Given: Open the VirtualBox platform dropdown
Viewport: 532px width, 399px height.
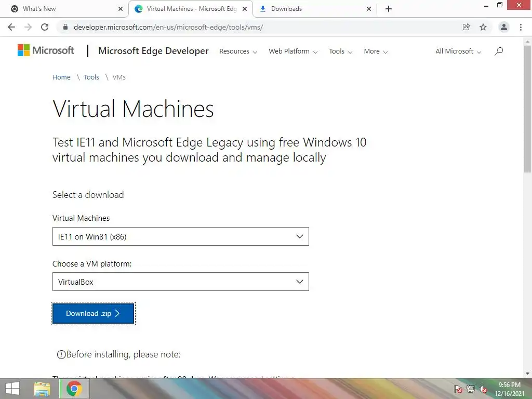Looking at the screenshot, I should pos(180,282).
